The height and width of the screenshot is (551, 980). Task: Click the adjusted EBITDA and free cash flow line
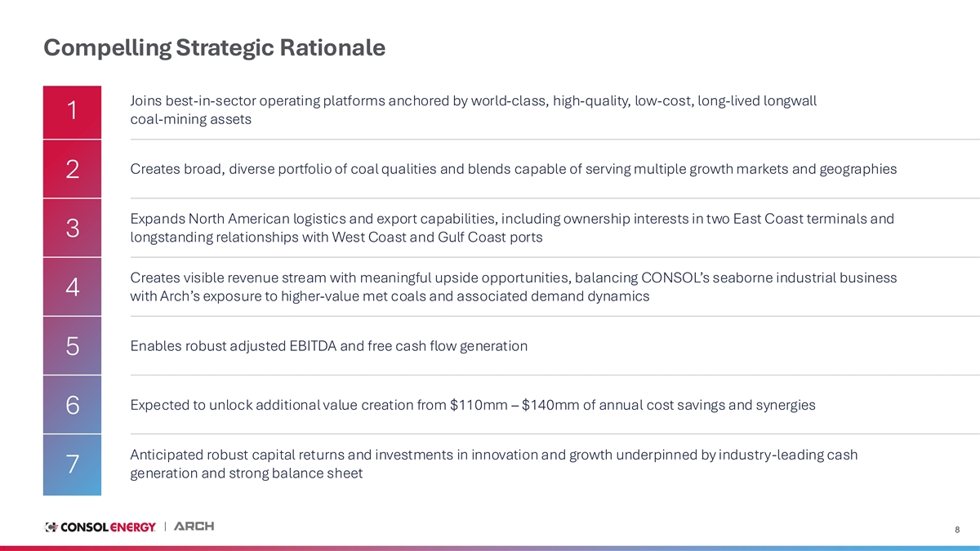click(x=328, y=346)
